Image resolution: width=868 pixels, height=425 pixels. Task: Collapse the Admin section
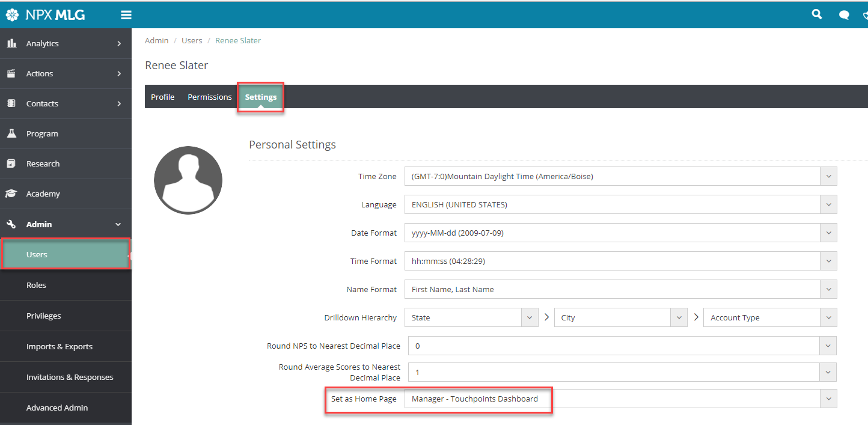coord(118,224)
